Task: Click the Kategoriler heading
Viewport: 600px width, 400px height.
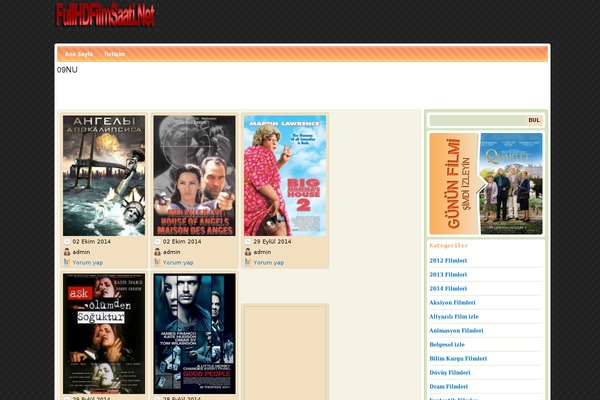Action: click(448, 245)
